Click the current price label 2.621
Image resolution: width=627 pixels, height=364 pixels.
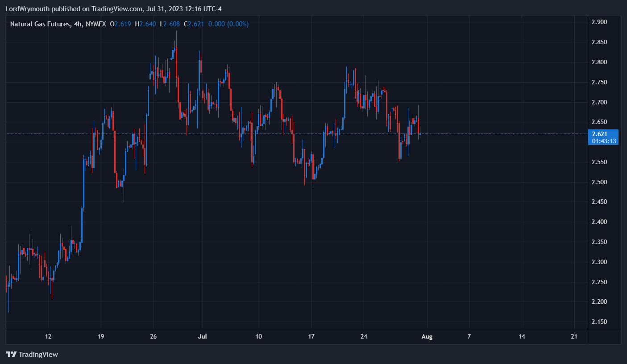[x=599, y=134]
